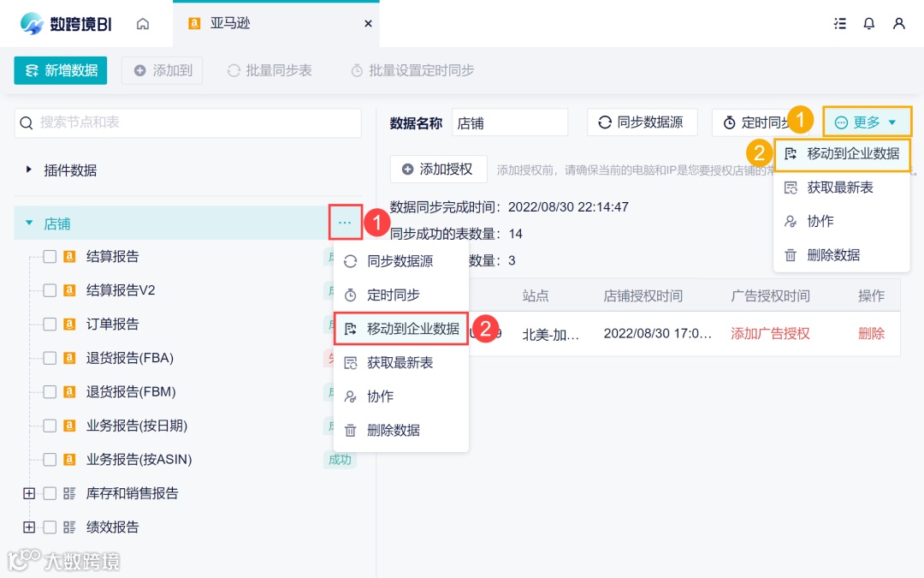Expand 库存和销售报告 with the plus icon
The image size is (924, 578).
(28, 493)
